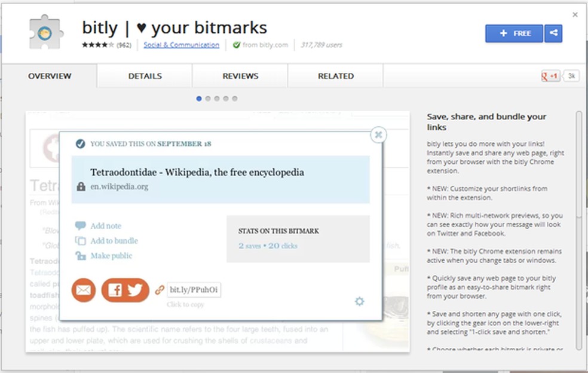Click the Make public unlock icon
Screen dimensions: 588x373
tap(80, 256)
